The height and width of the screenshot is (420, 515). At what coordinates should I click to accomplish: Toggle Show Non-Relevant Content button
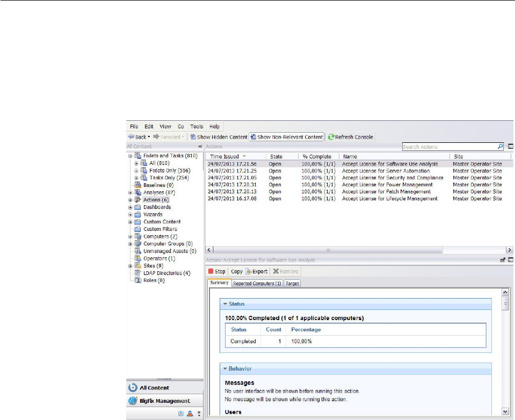[x=287, y=137]
